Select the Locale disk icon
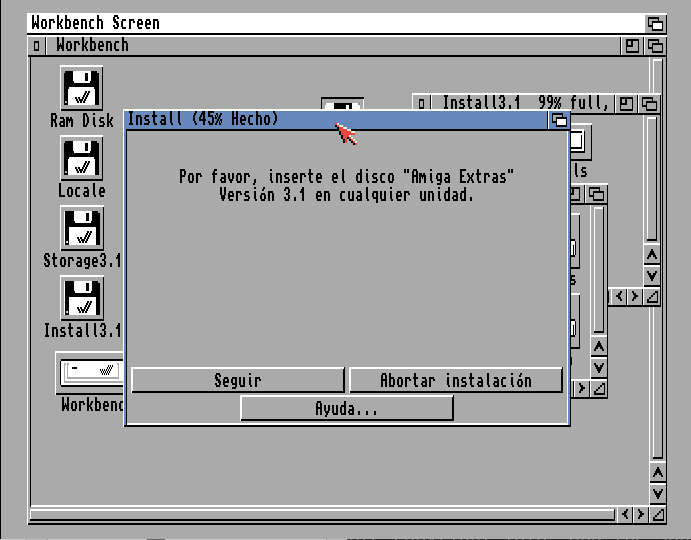 (81, 160)
